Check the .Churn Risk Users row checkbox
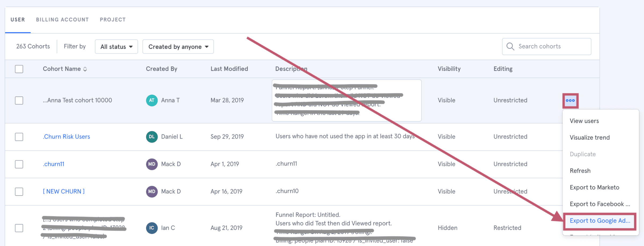 [19, 137]
